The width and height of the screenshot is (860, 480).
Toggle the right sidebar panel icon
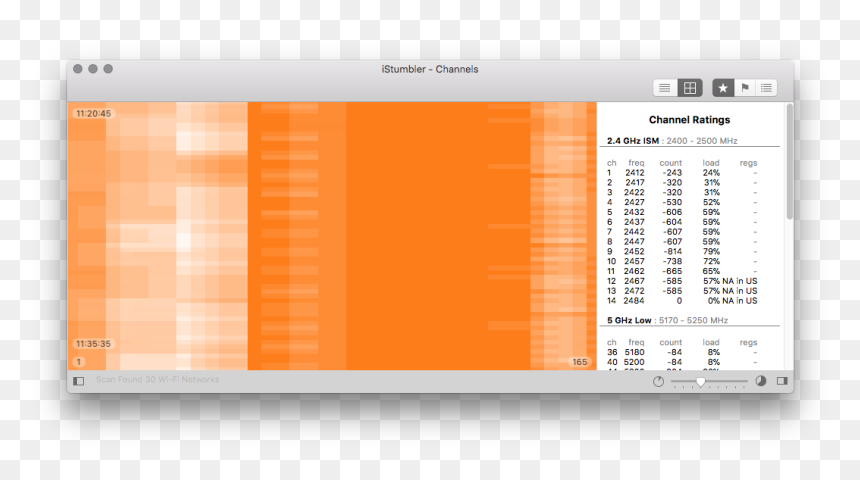(x=782, y=381)
